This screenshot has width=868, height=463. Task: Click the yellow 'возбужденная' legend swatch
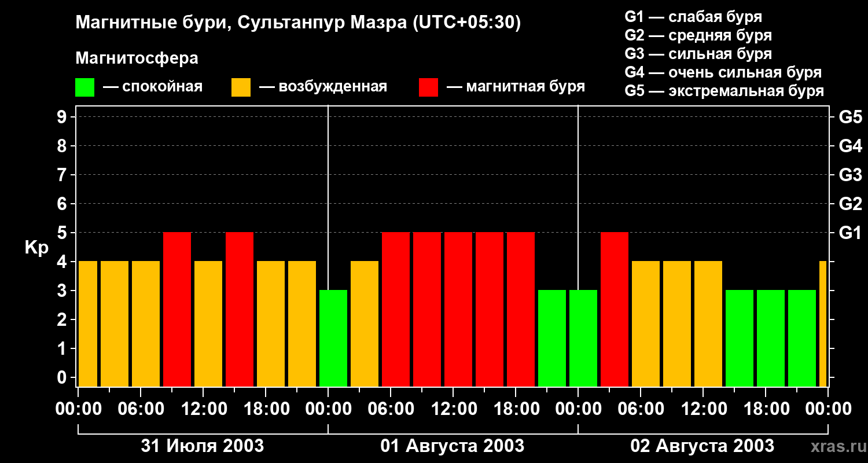(241, 87)
